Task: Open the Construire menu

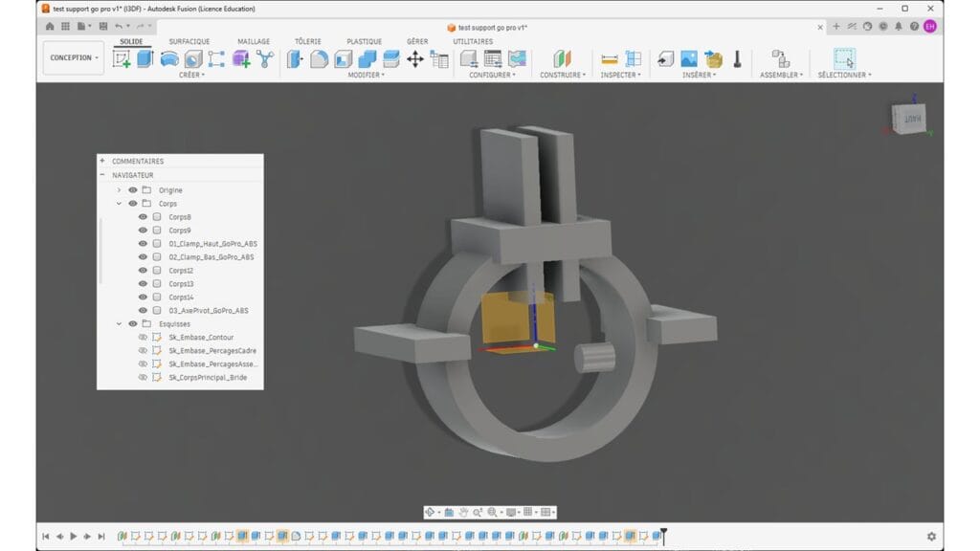Action: [x=563, y=75]
